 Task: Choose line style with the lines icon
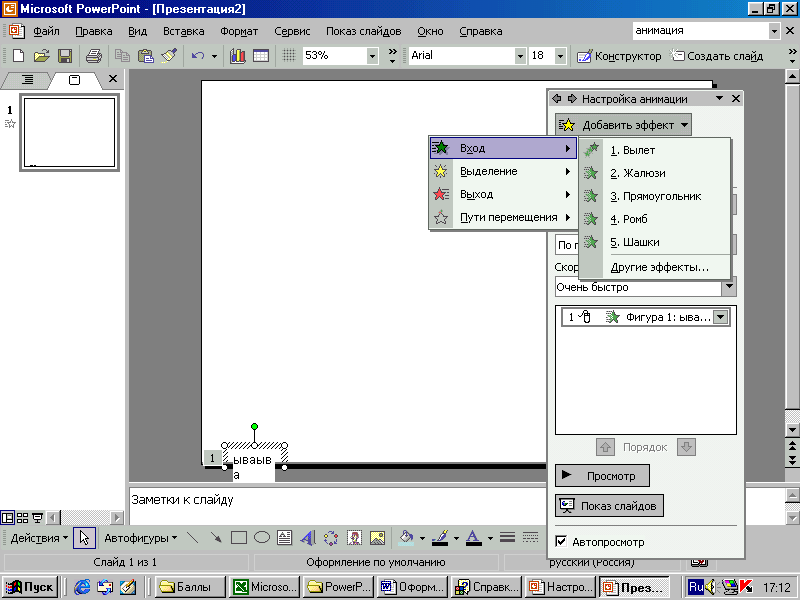tap(507, 538)
